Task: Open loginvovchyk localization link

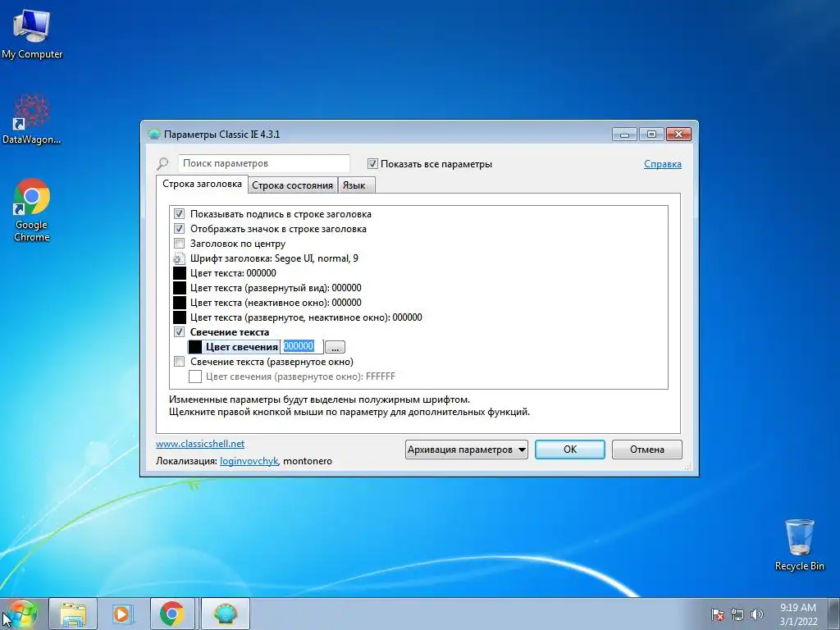Action: pos(249,461)
